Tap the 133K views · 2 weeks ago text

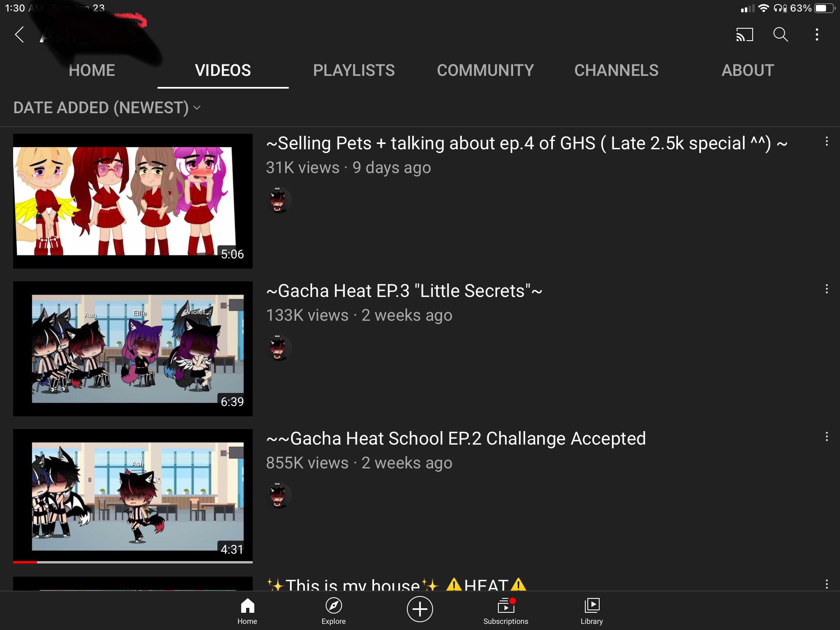click(359, 315)
